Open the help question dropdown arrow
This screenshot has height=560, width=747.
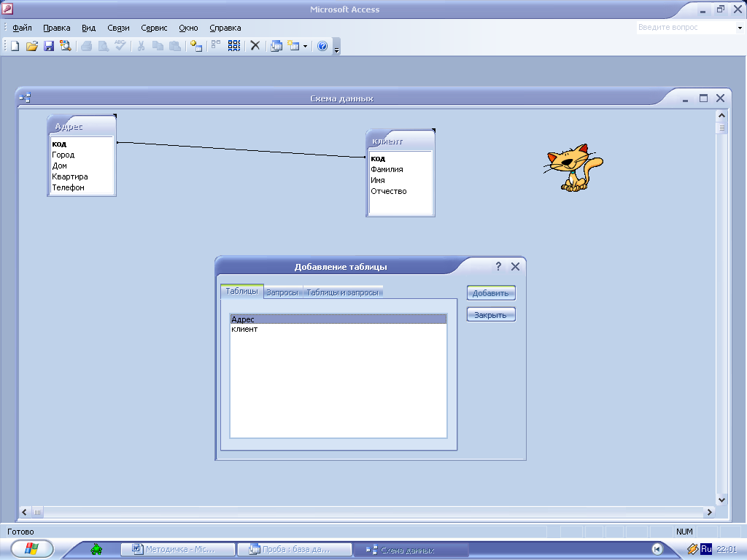(x=740, y=28)
